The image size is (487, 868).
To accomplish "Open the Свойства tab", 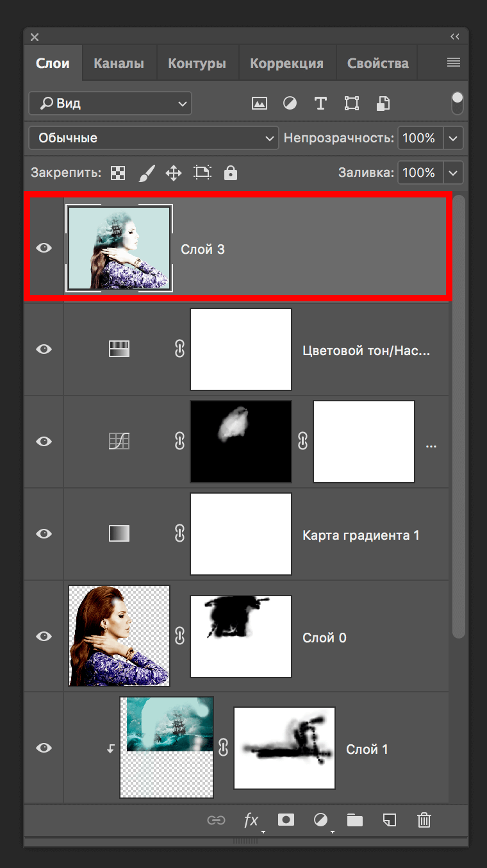I will click(x=377, y=63).
